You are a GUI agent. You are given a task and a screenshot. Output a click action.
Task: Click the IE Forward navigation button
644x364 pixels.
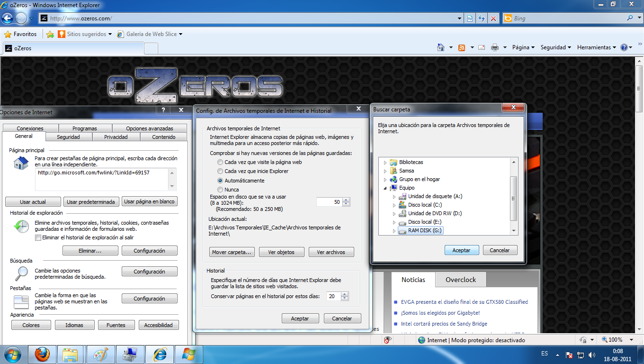pyautogui.click(x=21, y=18)
